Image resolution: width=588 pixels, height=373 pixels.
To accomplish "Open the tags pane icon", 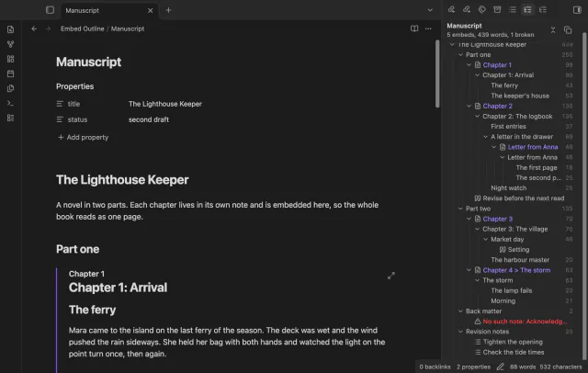I will point(481,10).
